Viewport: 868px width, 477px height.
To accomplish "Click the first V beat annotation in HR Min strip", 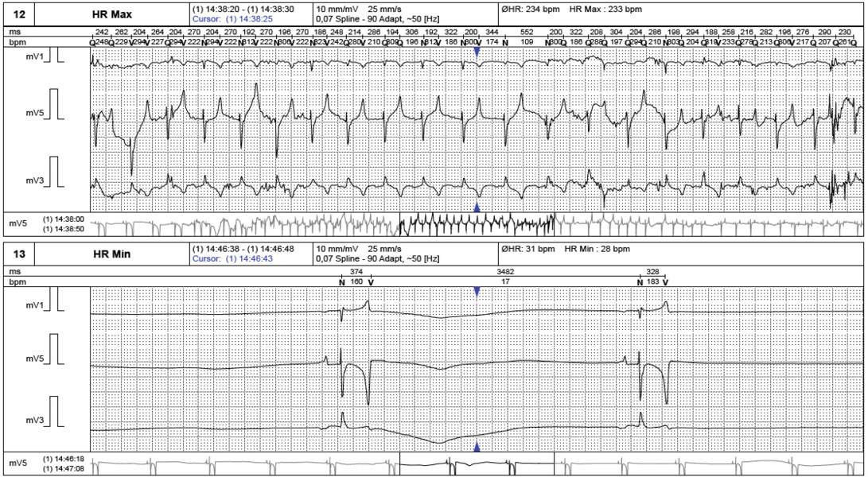I will coord(372,281).
